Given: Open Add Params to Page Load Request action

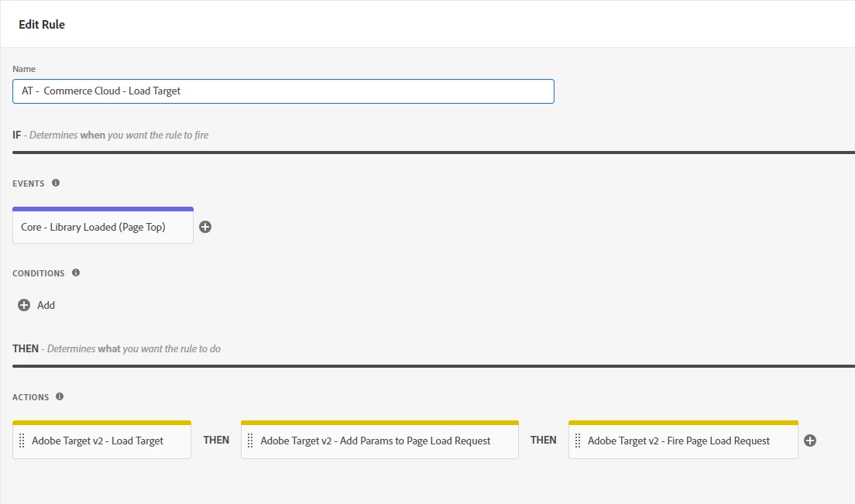Looking at the screenshot, I should pos(379,441).
